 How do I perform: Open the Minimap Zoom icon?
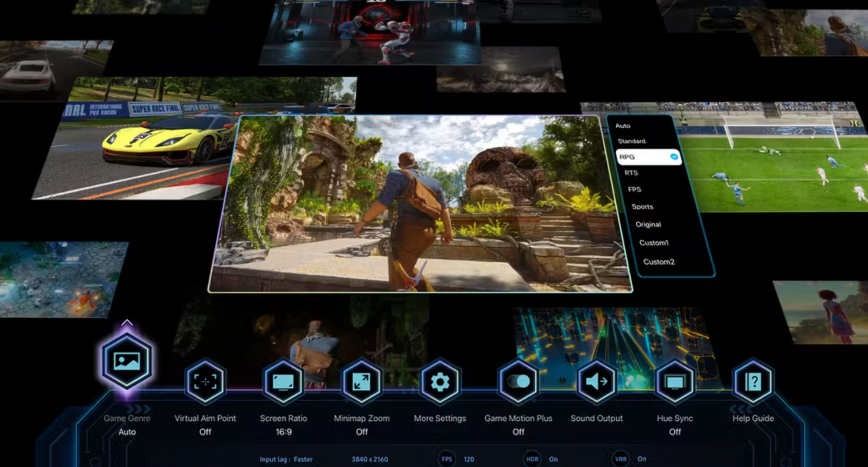(x=361, y=382)
